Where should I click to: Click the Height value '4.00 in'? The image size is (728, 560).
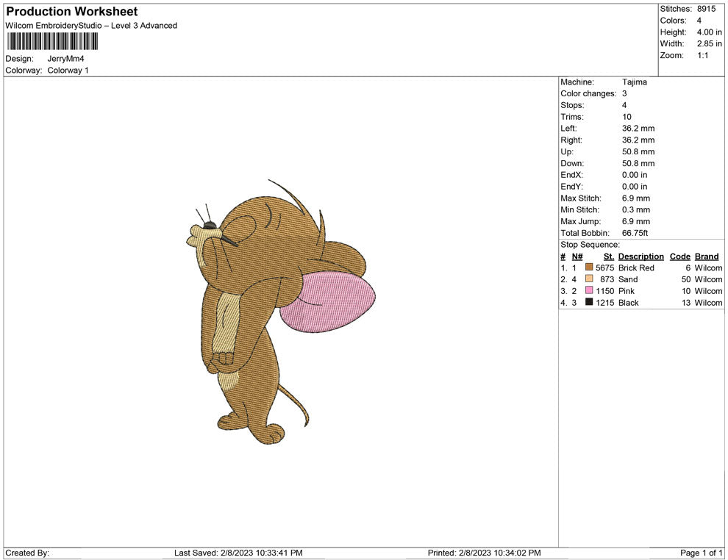pos(709,32)
